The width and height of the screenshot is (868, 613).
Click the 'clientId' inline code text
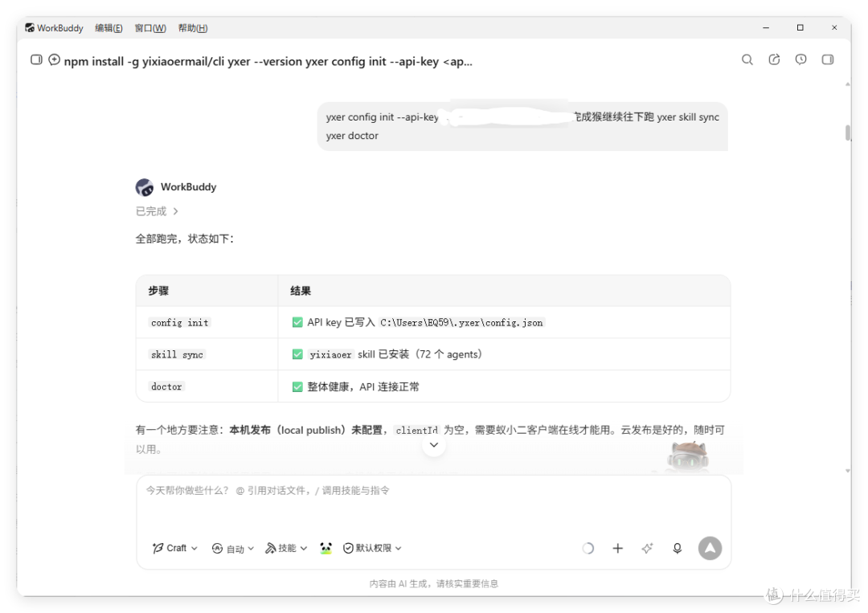coord(417,430)
